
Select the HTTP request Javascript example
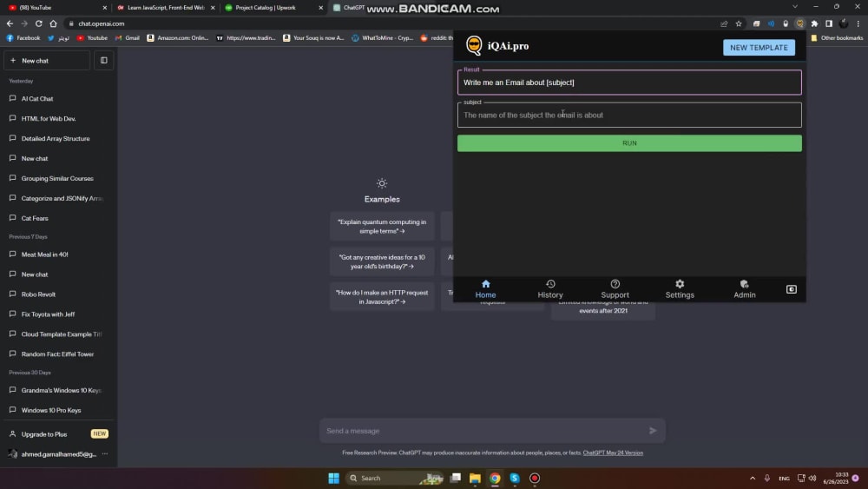(382, 297)
